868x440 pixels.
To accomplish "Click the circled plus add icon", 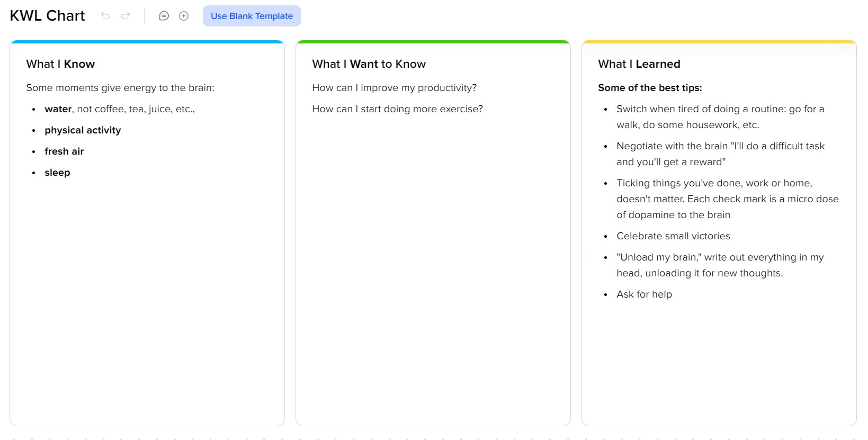I will [x=184, y=16].
